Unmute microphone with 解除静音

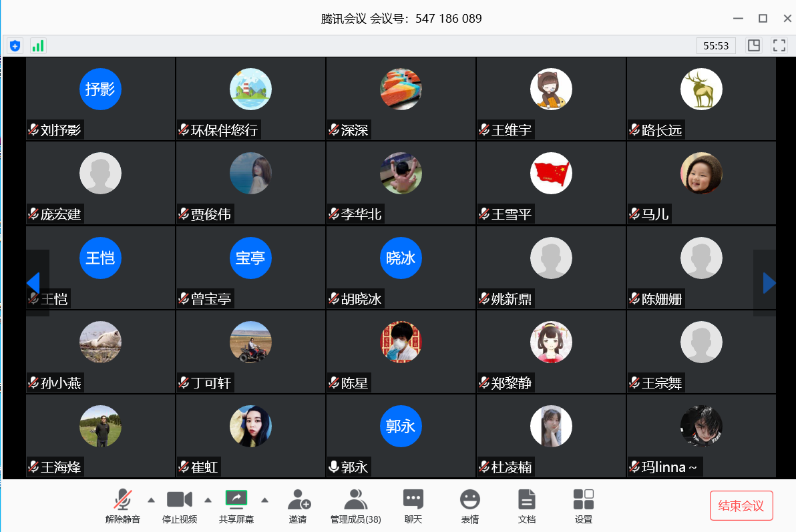[x=122, y=505]
